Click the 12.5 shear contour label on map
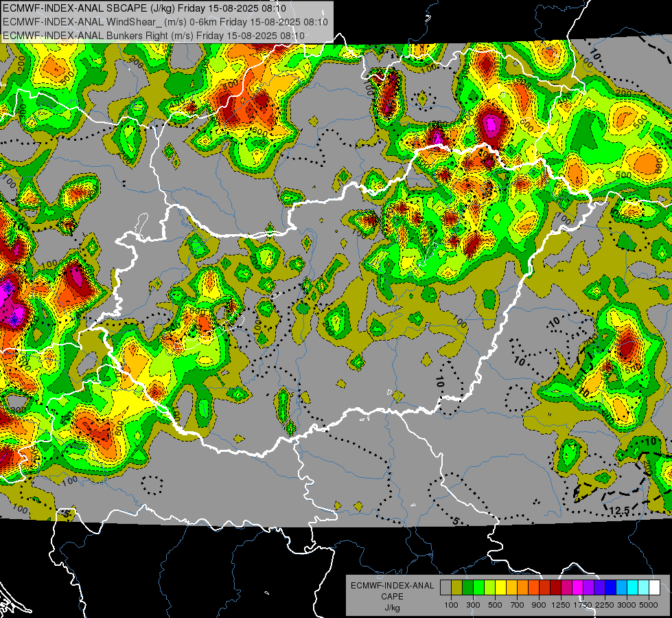 (x=619, y=510)
